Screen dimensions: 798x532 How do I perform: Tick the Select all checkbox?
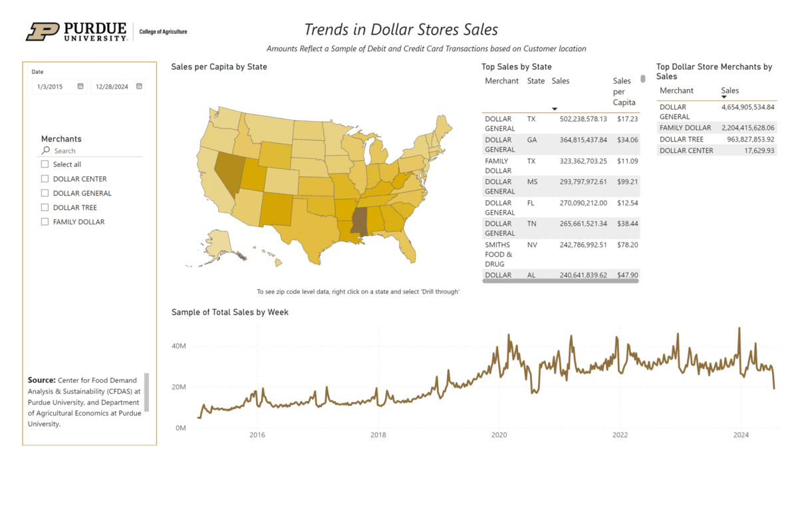45,164
